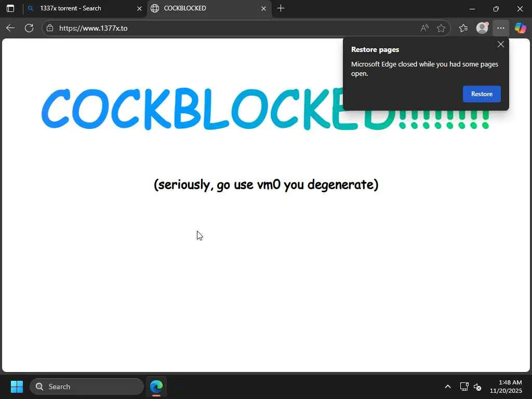Close the COCKBLOCKED tab
Screen dimensions: 532x399
pyautogui.click(x=263, y=8)
